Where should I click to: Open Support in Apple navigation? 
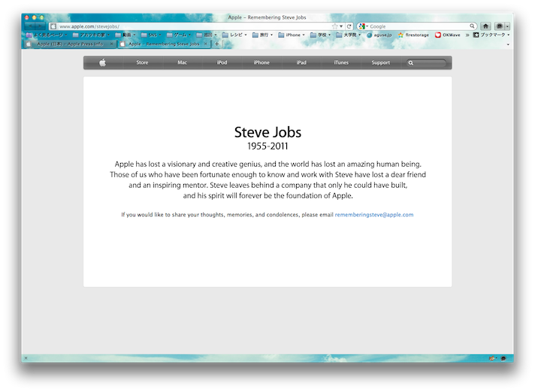[x=381, y=63]
